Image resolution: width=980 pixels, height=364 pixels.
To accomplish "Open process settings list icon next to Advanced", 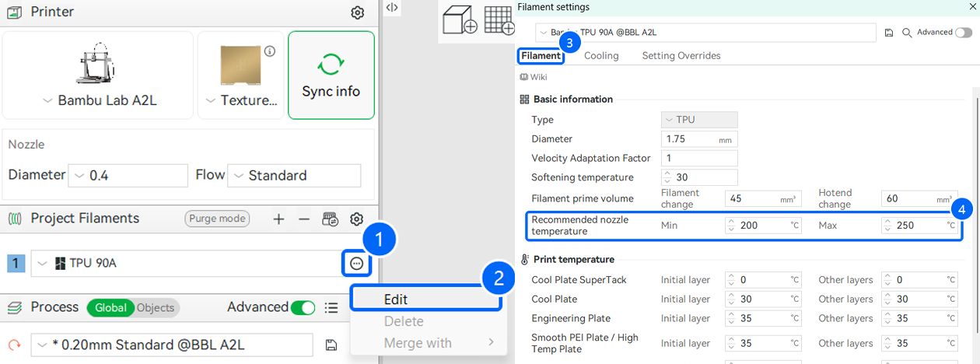I will coord(331,308).
